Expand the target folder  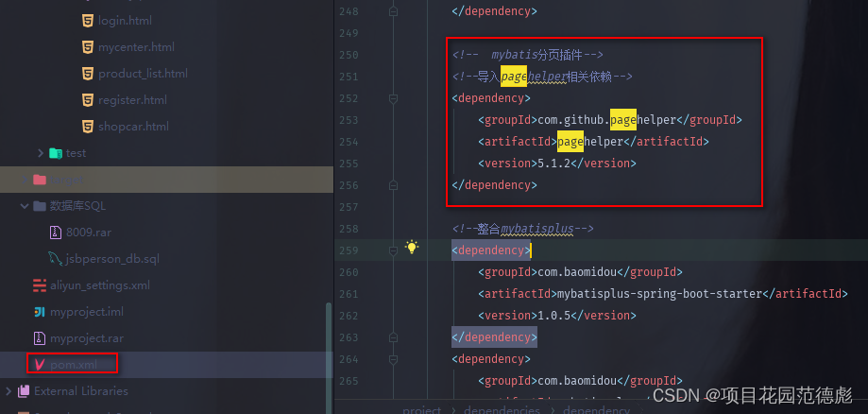click(25, 180)
